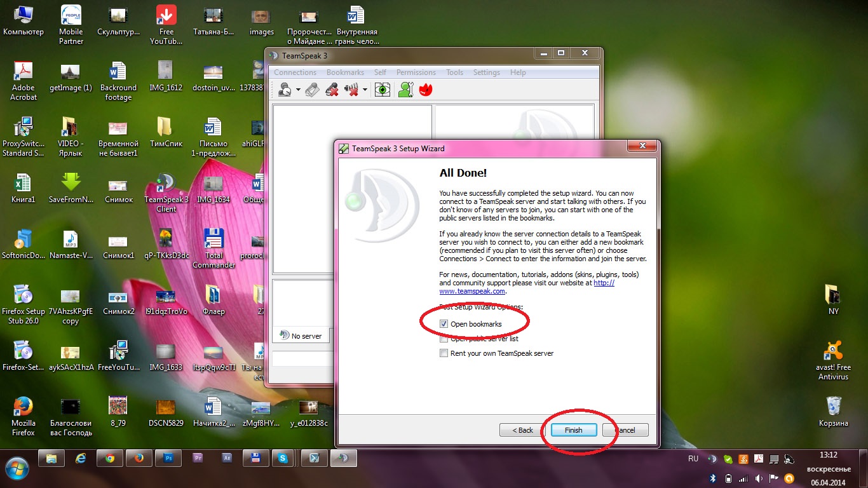Click the red flame icon in TeamSpeak toolbar
This screenshot has width=868, height=488.
point(425,90)
